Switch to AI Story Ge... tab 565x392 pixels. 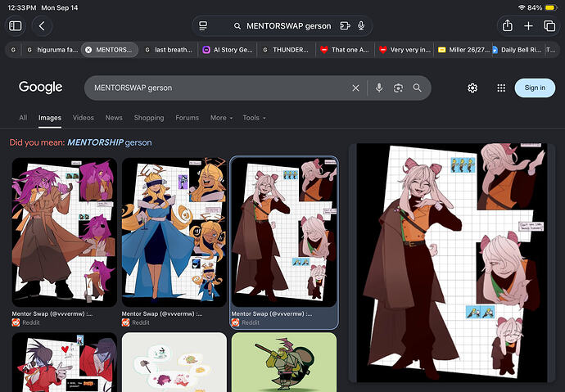[x=228, y=50]
